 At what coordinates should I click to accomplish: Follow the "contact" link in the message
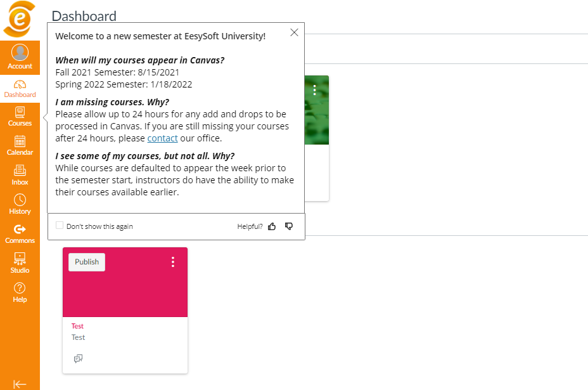point(162,138)
